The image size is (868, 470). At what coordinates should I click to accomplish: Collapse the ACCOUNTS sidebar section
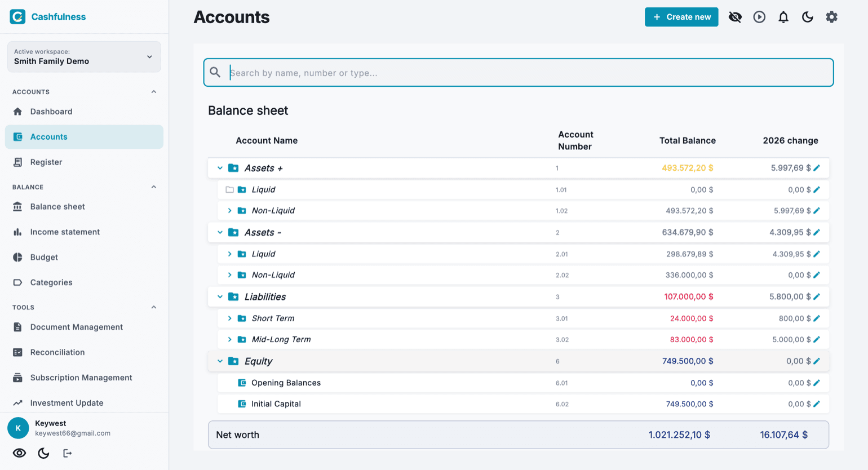click(154, 92)
